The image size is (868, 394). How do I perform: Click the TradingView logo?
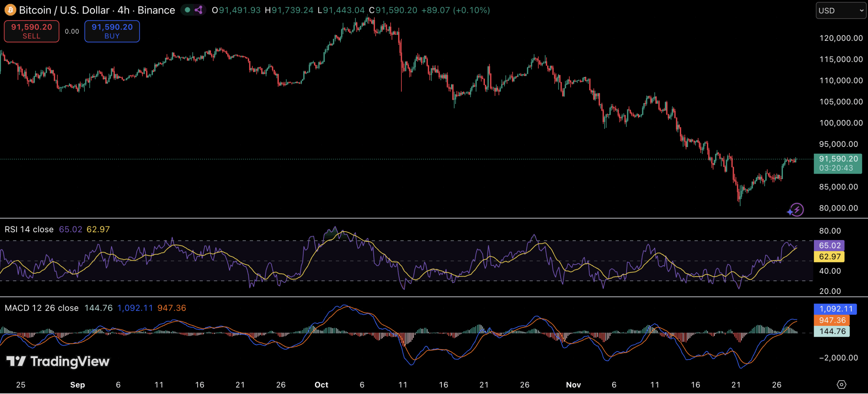[x=58, y=361]
